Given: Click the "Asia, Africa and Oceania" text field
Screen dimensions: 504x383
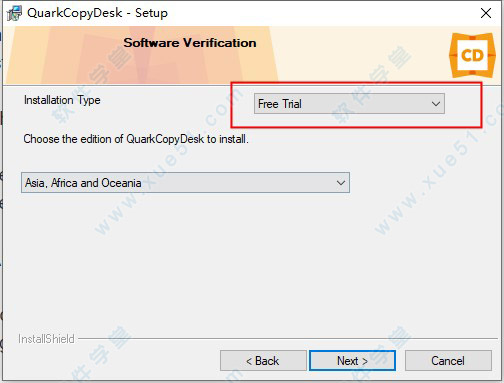Looking at the screenshot, I should tap(83, 183).
